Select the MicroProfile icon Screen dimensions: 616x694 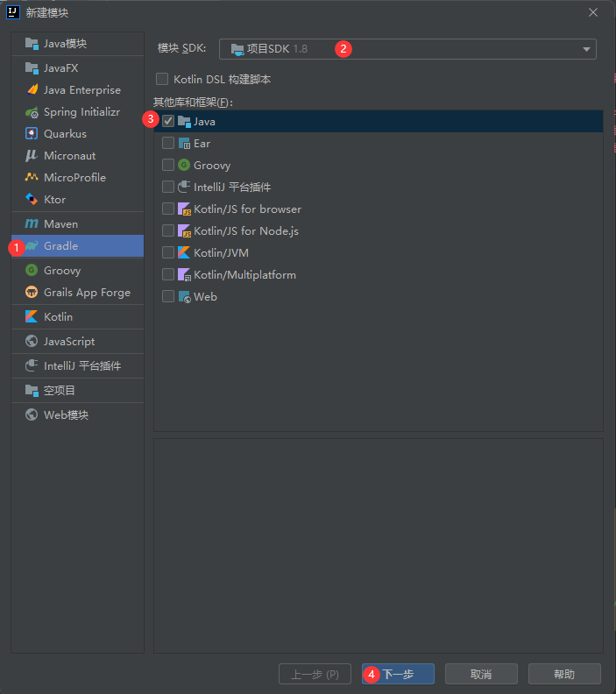[32, 178]
